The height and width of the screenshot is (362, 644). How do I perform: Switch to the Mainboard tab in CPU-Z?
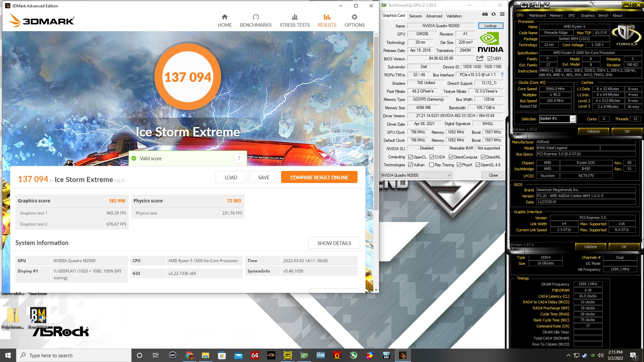coord(537,15)
